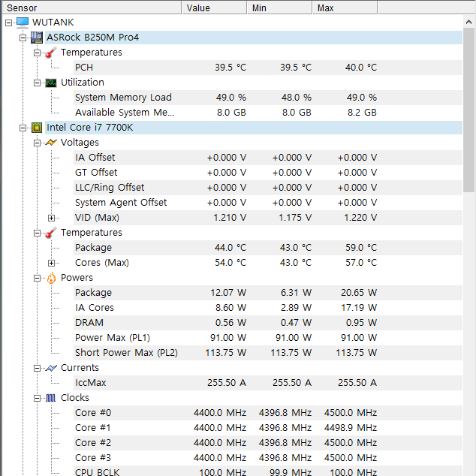Click the CPU Temperatures thermometer icon
Image resolution: width=476 pixels, height=476 pixels.
(51, 233)
